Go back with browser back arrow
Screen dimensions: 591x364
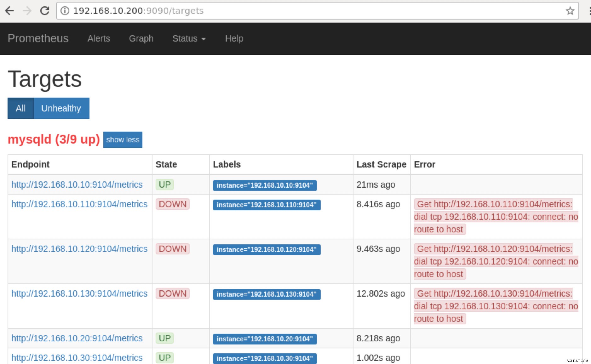[x=10, y=11]
